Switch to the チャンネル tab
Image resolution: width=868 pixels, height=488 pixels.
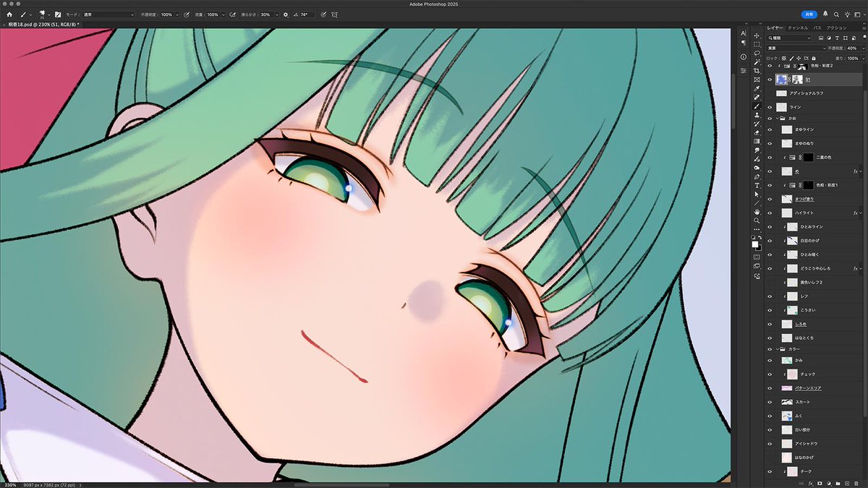pos(798,27)
